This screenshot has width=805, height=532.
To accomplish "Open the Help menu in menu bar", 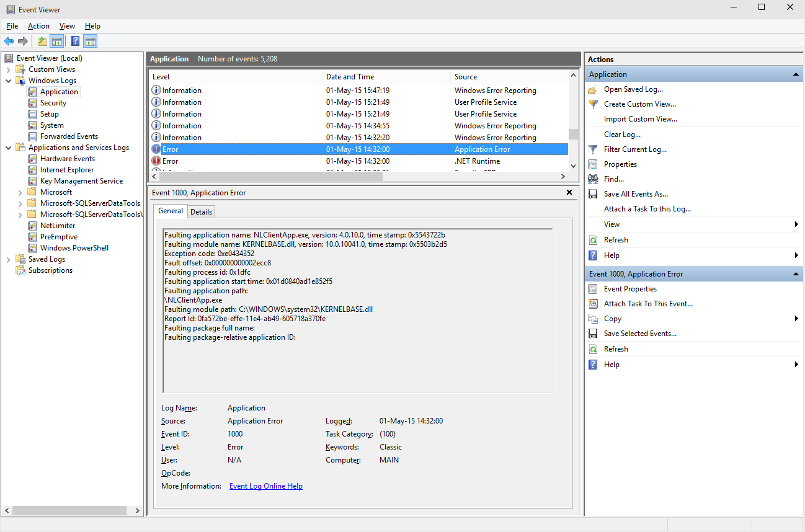I will [x=92, y=26].
